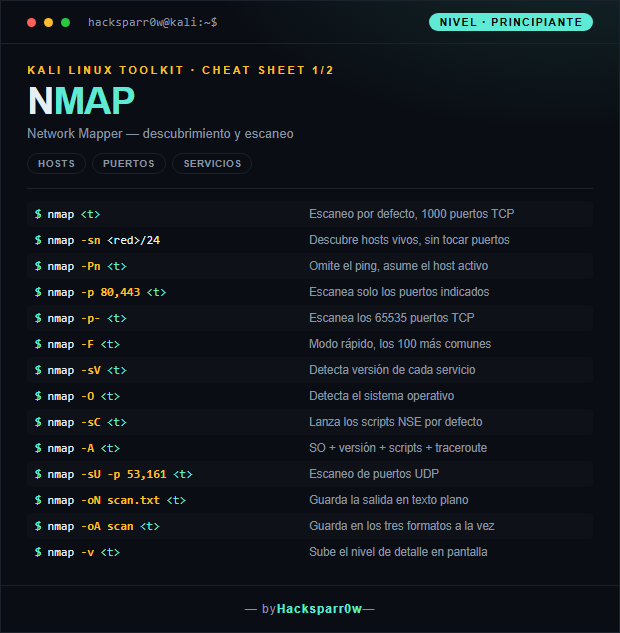
Task: Click the green maximize dot
Action: [65, 23]
